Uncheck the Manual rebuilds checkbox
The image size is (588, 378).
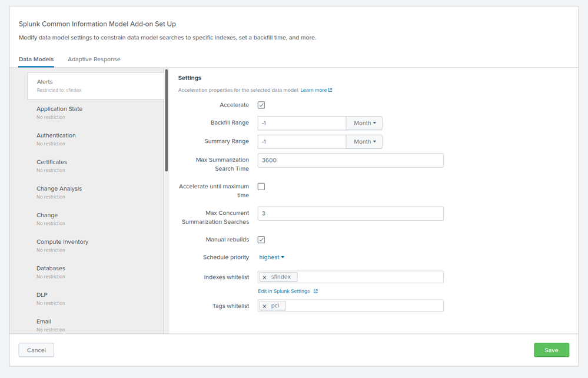261,240
